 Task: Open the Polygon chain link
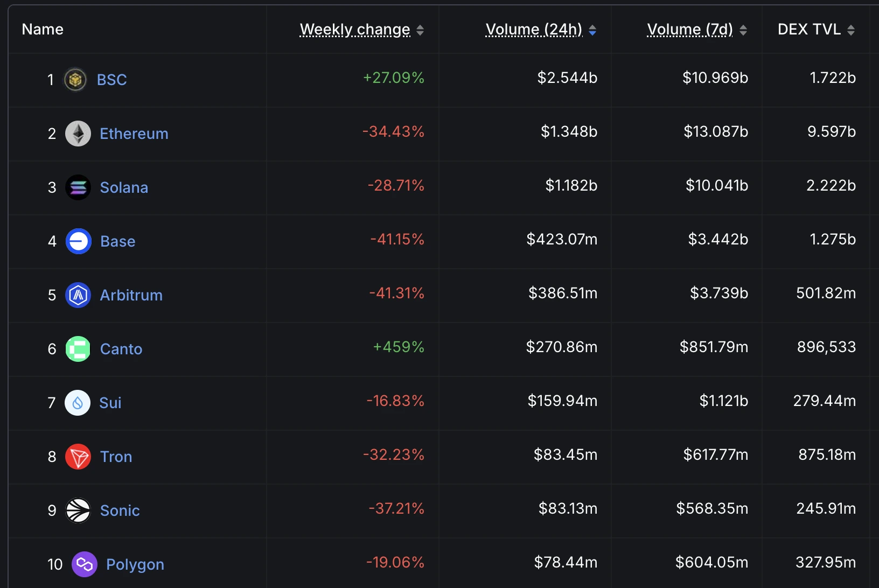tap(135, 564)
